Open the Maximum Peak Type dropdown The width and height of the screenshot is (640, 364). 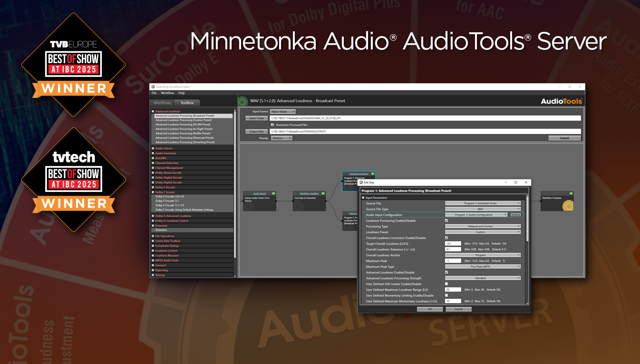point(483,267)
